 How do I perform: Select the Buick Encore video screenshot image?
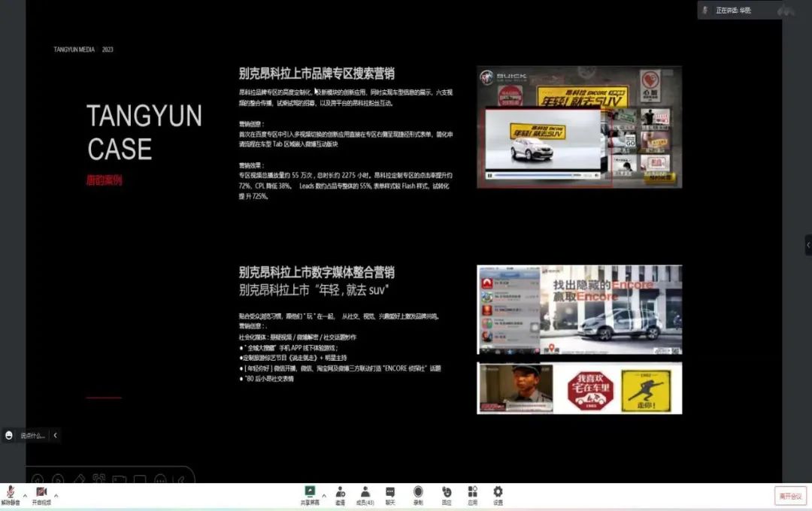point(580,127)
